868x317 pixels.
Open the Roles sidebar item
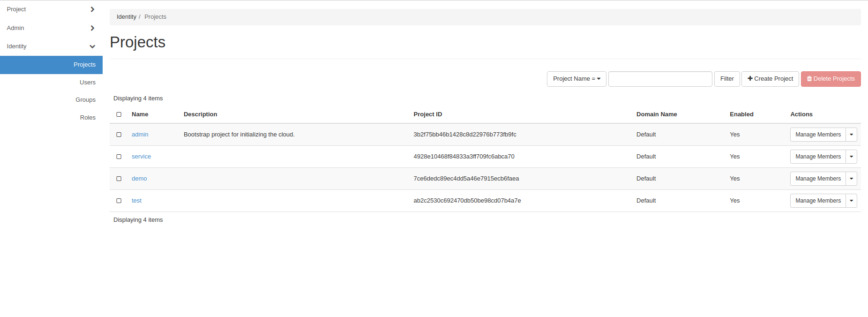88,118
